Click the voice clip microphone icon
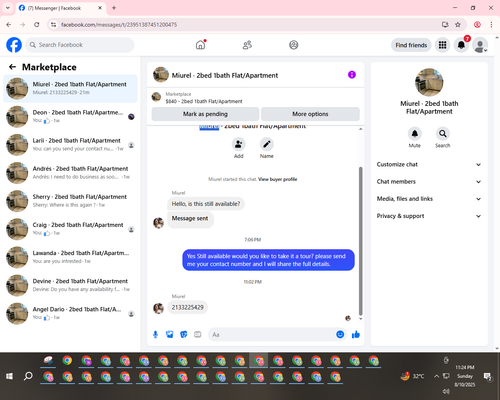Image resolution: width=500 pixels, height=400 pixels. pos(155,334)
